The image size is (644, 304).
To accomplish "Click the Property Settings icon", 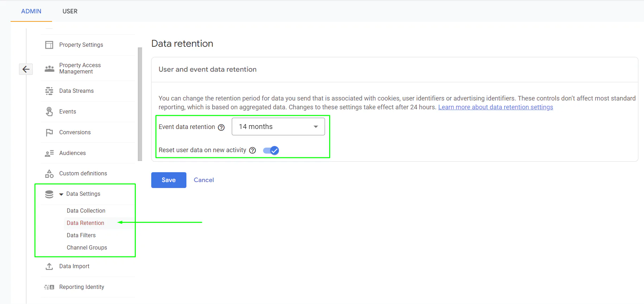I will [49, 45].
